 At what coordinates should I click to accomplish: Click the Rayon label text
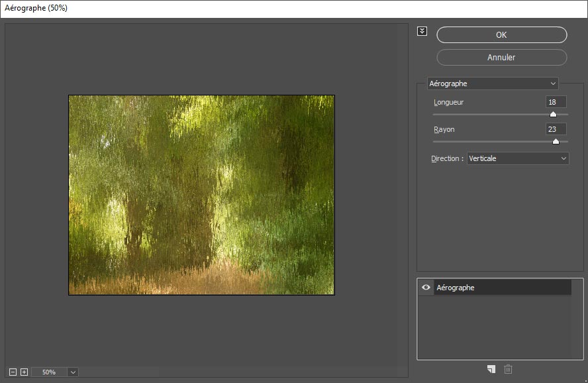coord(444,130)
